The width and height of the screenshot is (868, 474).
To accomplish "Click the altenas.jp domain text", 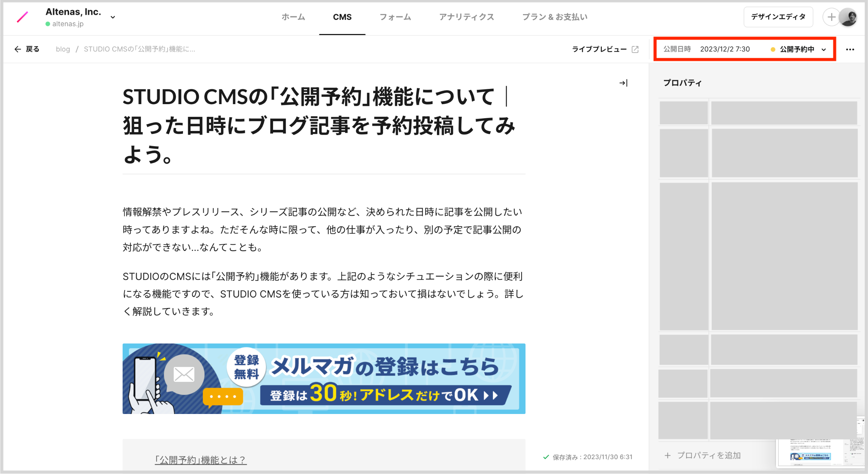I will coord(68,24).
